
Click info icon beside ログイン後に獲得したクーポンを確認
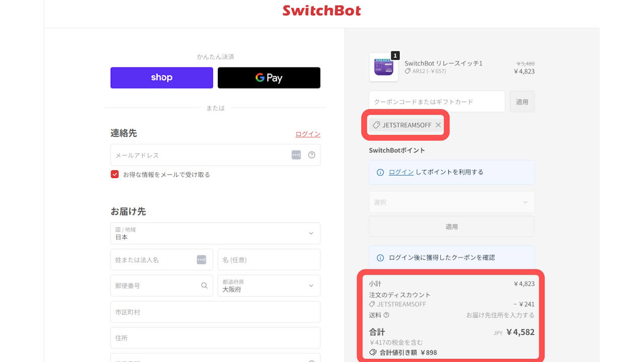380,257
